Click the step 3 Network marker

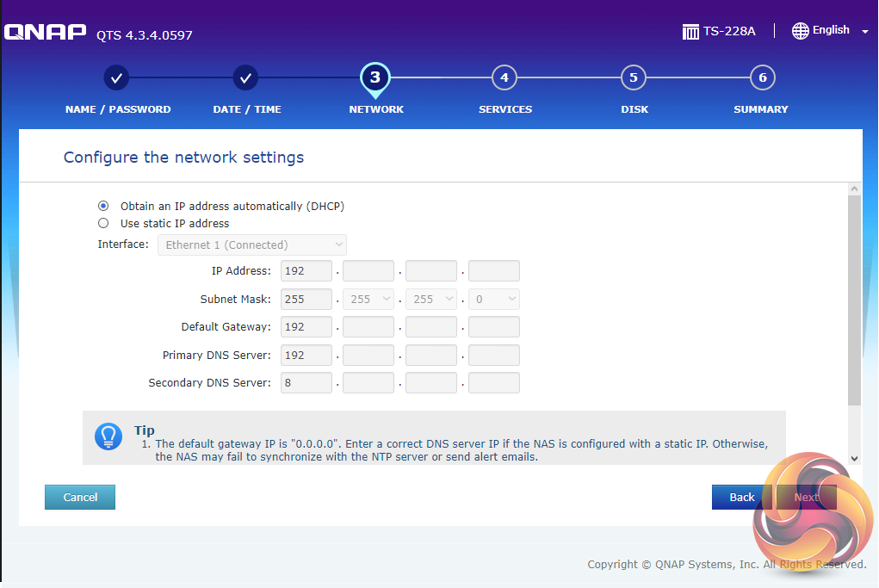point(375,78)
